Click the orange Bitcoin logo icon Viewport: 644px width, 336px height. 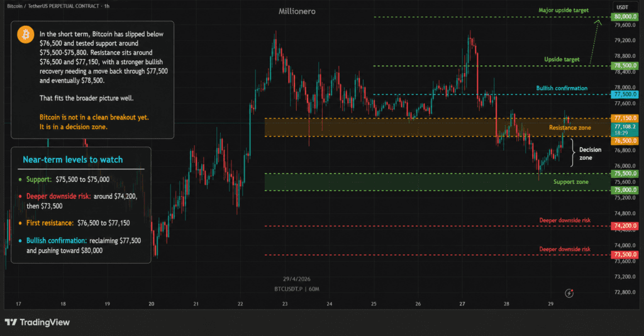click(x=25, y=35)
